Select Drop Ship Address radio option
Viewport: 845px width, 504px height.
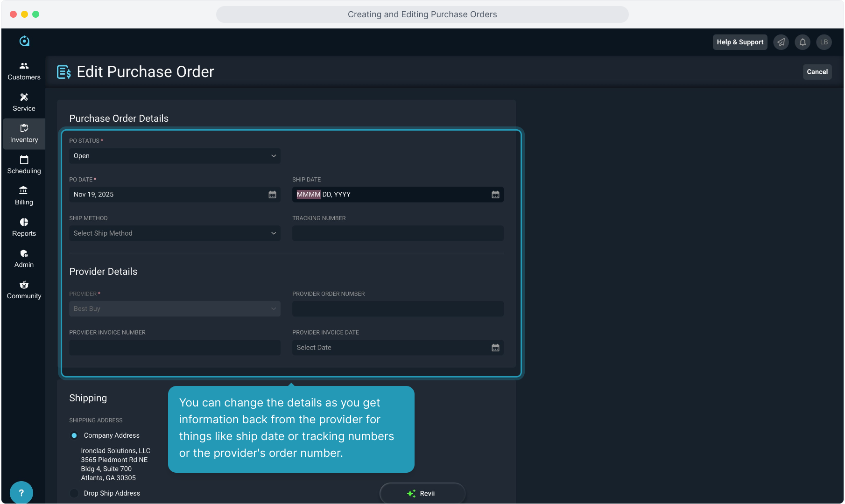(74, 493)
